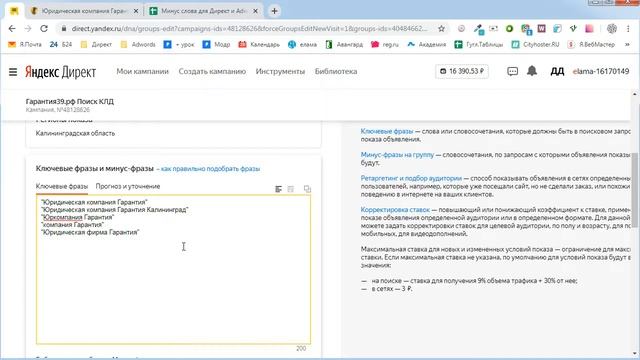Open Ретаргетинг и подбор аудитории help link

(411, 178)
